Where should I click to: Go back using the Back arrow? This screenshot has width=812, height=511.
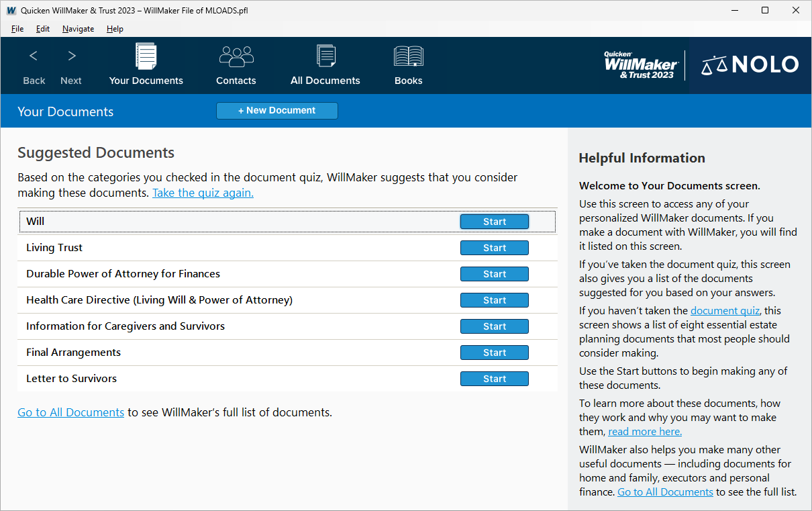point(34,64)
